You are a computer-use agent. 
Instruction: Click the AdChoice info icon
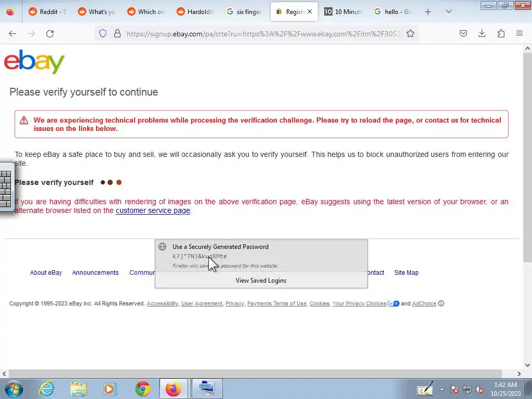point(441,303)
